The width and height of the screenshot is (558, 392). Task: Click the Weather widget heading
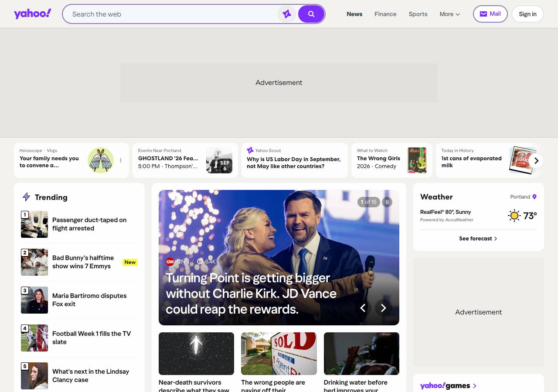tap(436, 197)
